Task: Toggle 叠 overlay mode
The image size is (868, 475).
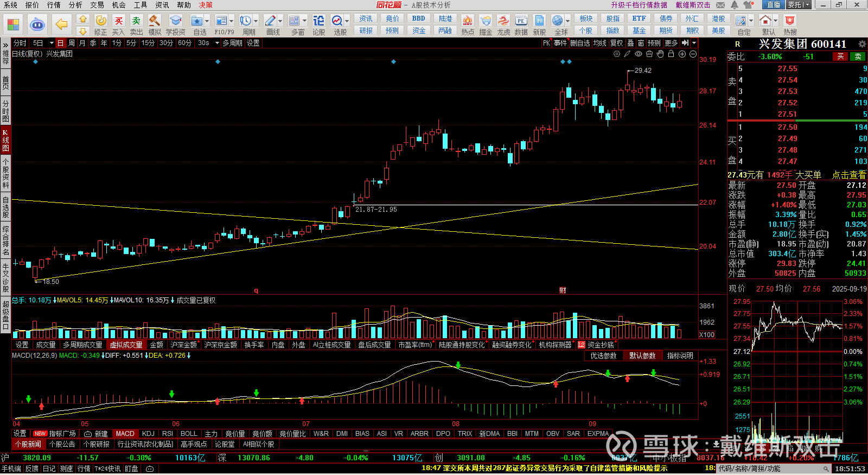Action: click(630, 43)
